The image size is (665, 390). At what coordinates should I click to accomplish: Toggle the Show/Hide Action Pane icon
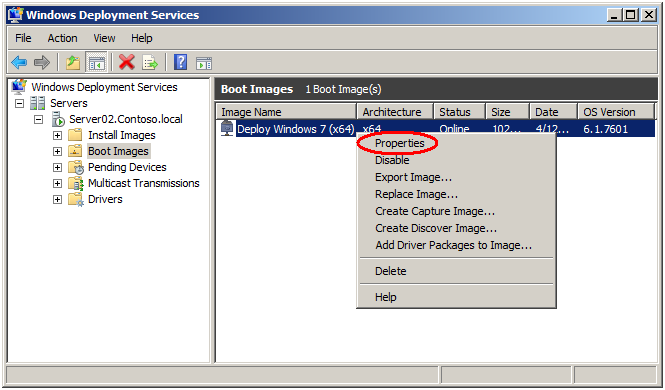coord(204,63)
